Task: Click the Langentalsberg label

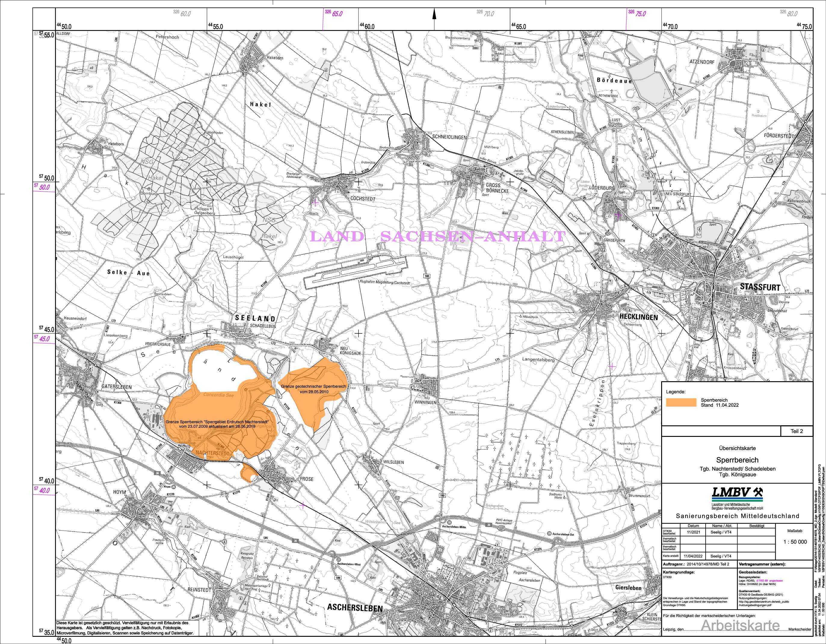Action: pos(538,360)
